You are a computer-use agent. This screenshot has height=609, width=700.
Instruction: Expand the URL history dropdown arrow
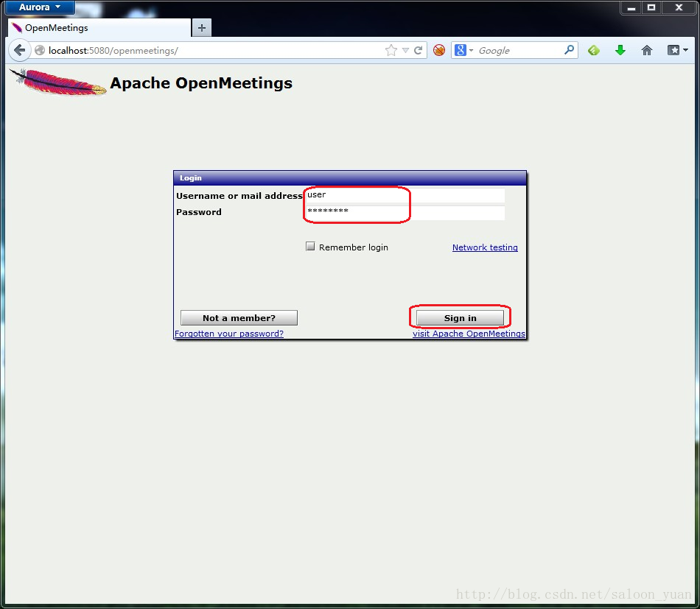point(405,50)
